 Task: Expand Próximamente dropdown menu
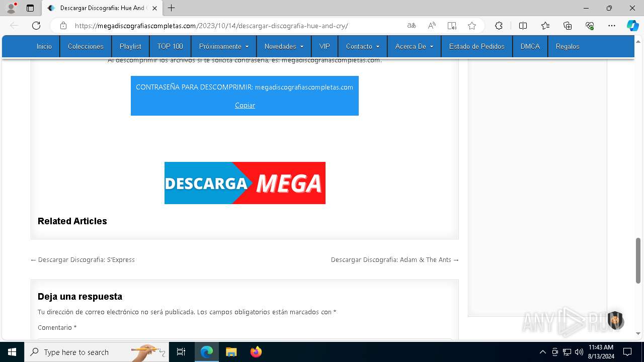[224, 46]
